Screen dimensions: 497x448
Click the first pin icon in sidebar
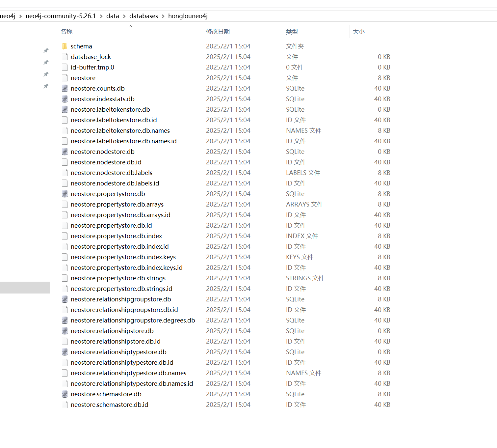coord(46,50)
